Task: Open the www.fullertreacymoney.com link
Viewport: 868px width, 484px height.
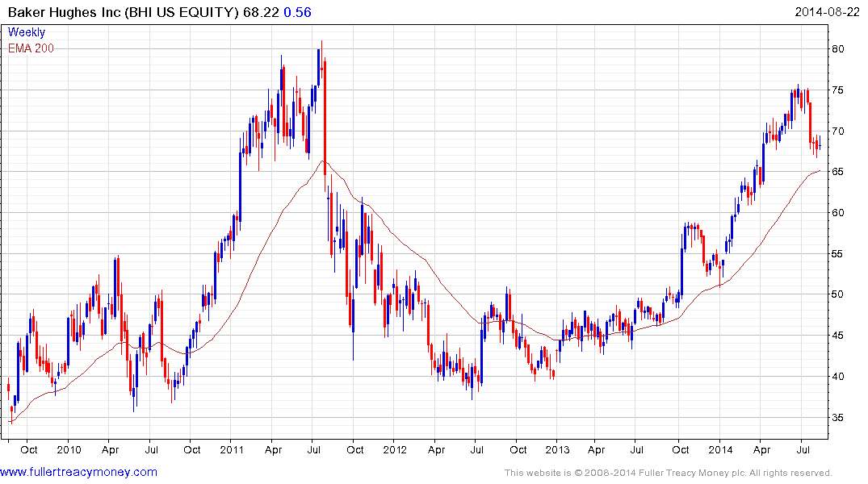Action: 78,472
